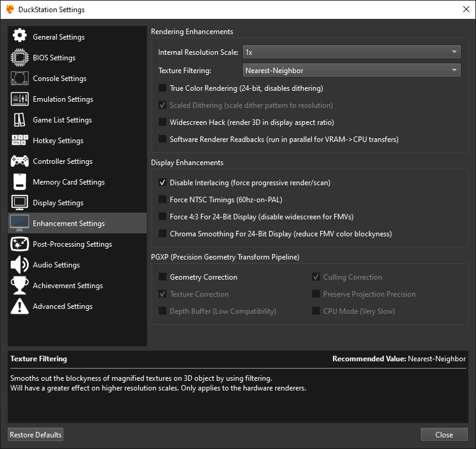Image resolution: width=476 pixels, height=449 pixels.
Task: Open Controller Settings page
Action: pyautogui.click(x=77, y=161)
